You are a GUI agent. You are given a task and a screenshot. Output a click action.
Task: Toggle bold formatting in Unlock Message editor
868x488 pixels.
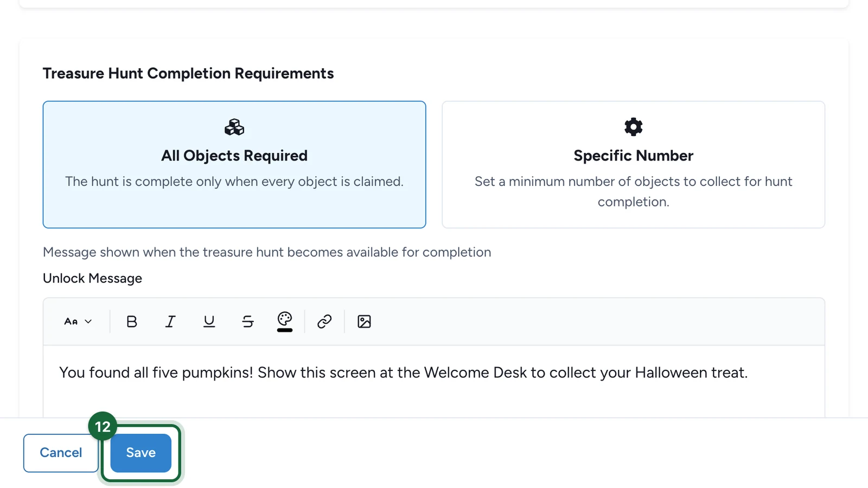pyautogui.click(x=132, y=322)
